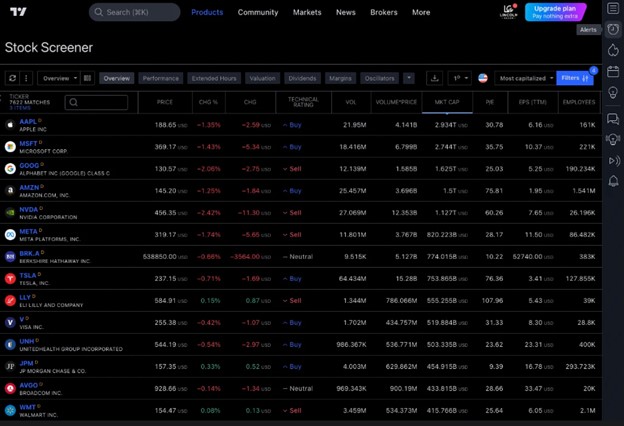The width and height of the screenshot is (624, 426).
Task: Click the TradingView logo
Action: pyautogui.click(x=18, y=12)
